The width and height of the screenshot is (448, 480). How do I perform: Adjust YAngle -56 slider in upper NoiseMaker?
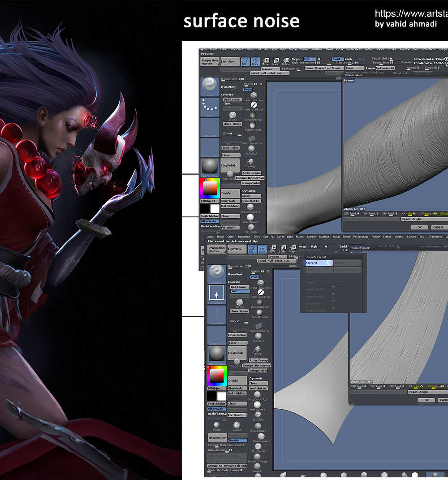(428, 214)
